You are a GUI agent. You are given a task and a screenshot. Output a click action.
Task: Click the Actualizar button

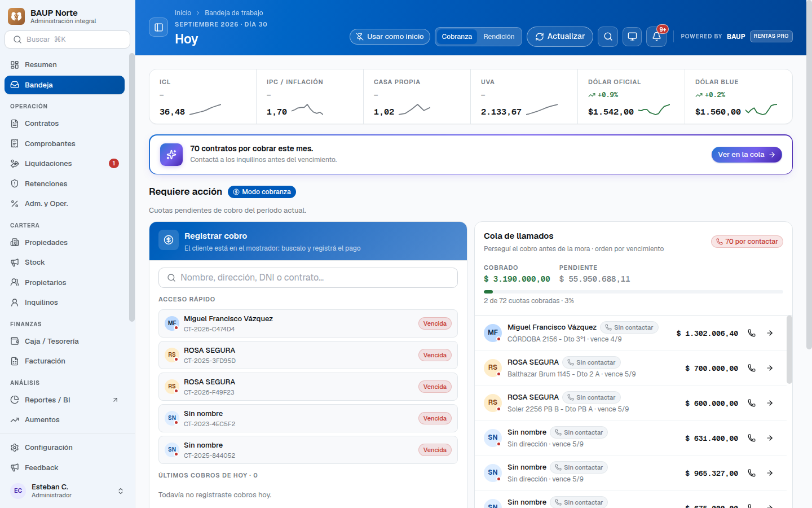coord(560,37)
